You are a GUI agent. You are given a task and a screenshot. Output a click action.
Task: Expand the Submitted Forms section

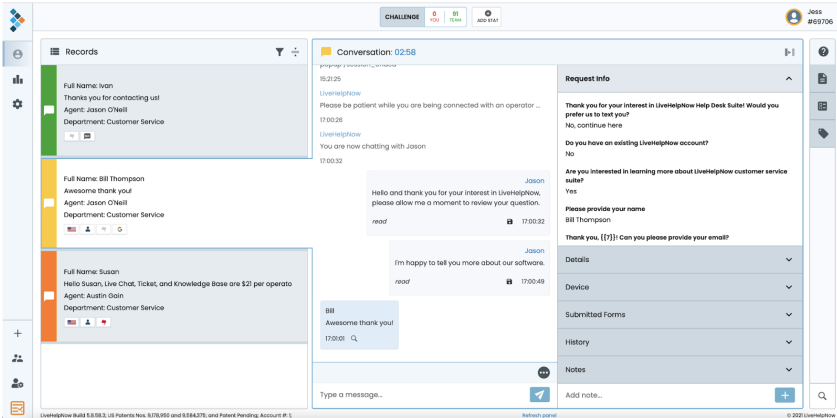click(788, 314)
